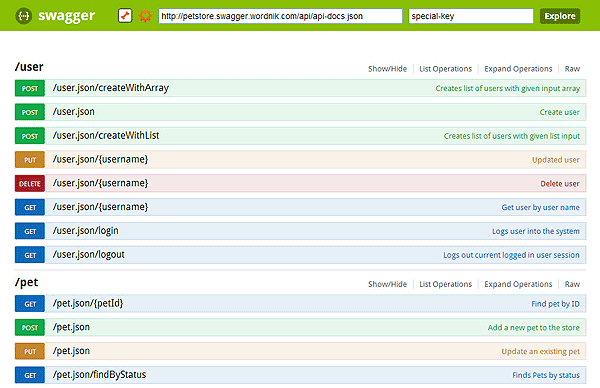This screenshot has width=600, height=388.
Task: Click GET badge for /pet.json/findByStatus
Action: pyautogui.click(x=30, y=375)
